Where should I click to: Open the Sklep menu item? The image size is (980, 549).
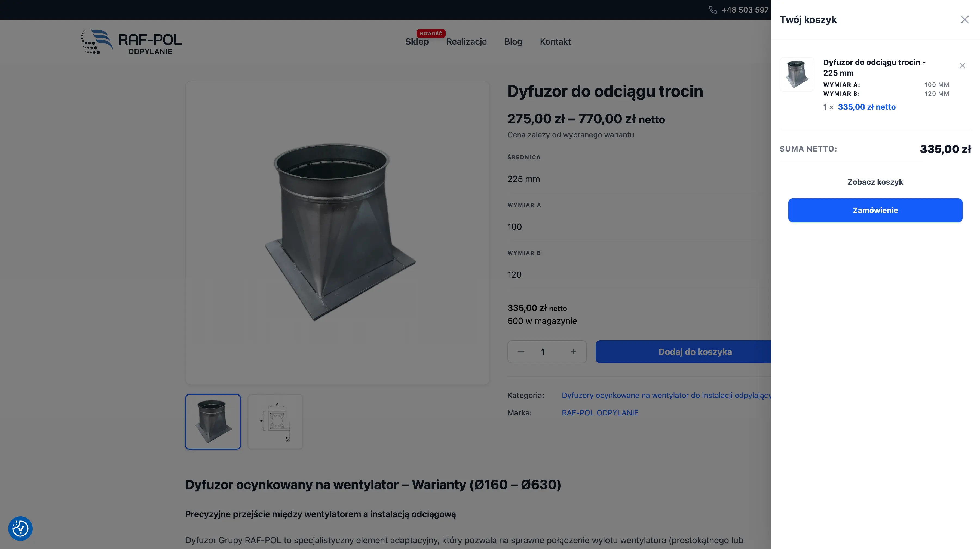click(x=416, y=42)
